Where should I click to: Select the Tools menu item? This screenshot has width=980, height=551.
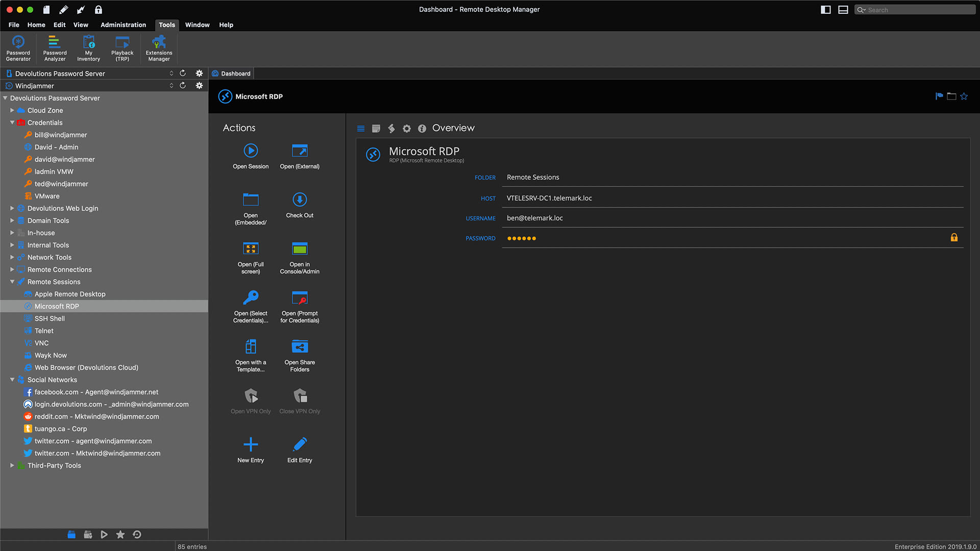[x=165, y=25]
